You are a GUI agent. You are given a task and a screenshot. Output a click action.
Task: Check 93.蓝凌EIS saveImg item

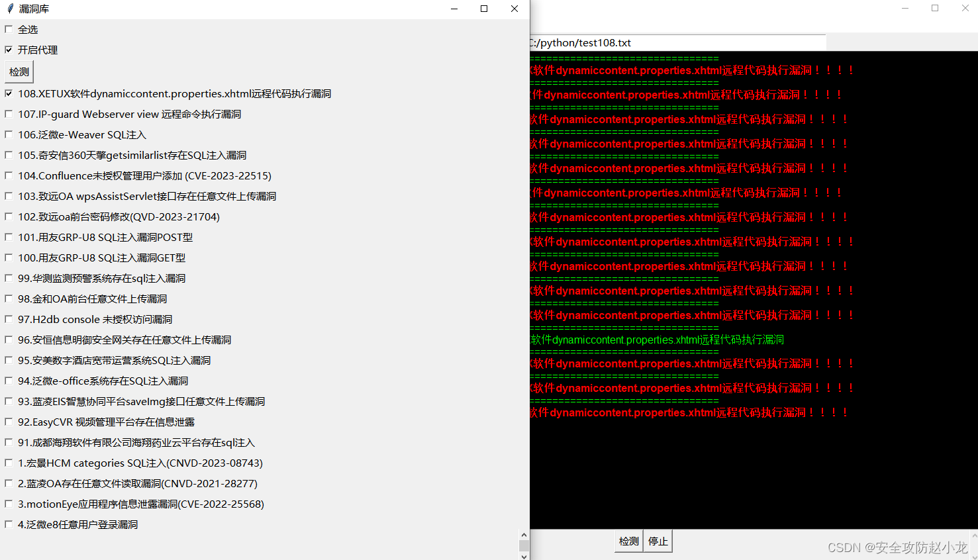tap(9, 401)
